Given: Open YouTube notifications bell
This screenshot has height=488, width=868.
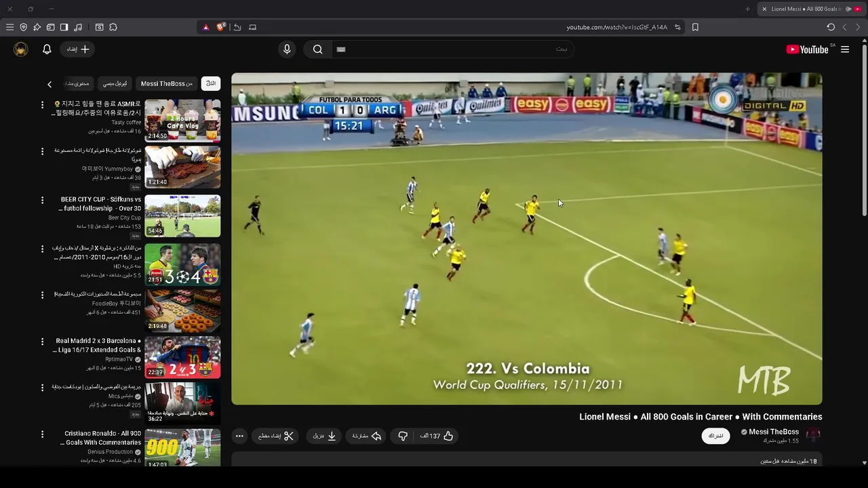Looking at the screenshot, I should tap(47, 49).
